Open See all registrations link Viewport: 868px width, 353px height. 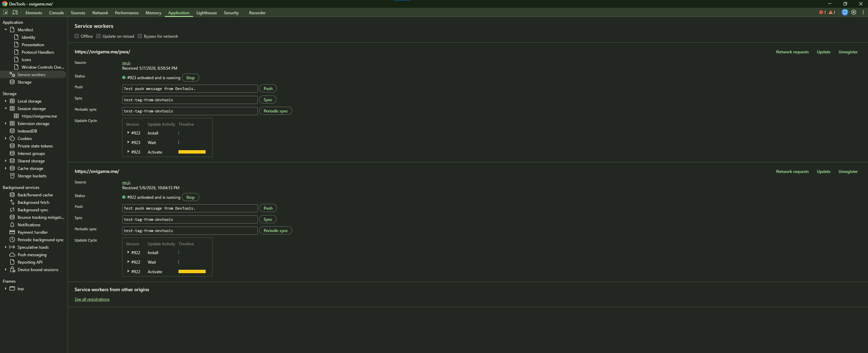coord(92,299)
